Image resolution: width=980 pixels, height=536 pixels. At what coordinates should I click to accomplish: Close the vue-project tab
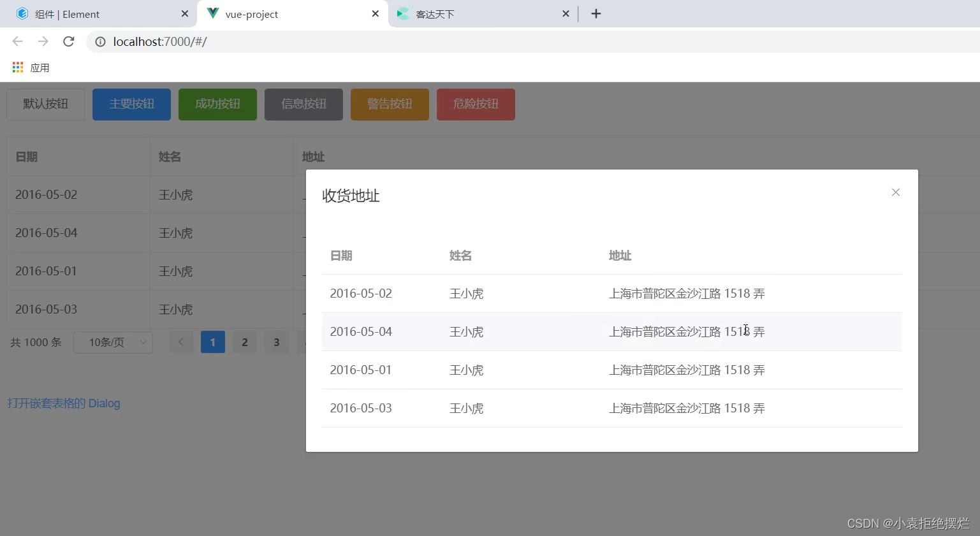point(376,13)
